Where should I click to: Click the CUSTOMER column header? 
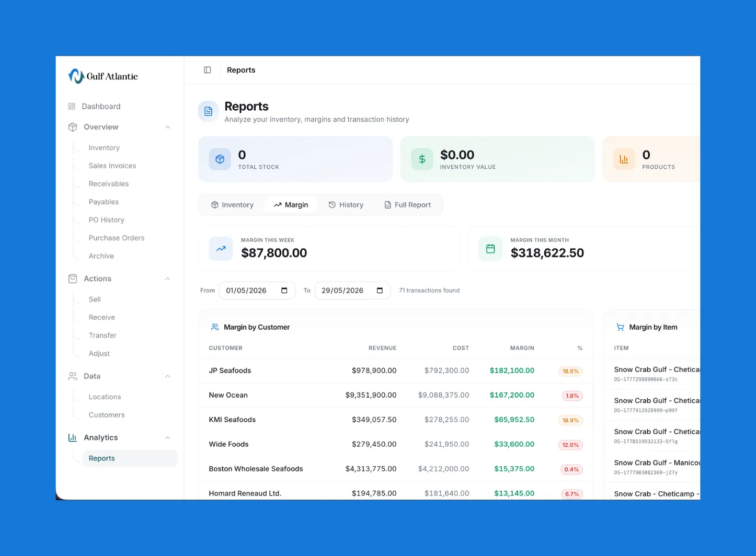click(226, 348)
